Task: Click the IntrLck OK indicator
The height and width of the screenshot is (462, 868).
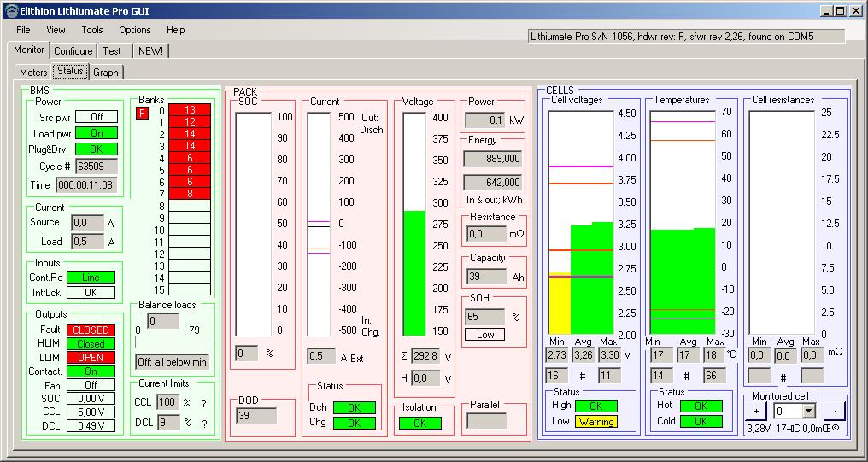Action: [x=91, y=293]
